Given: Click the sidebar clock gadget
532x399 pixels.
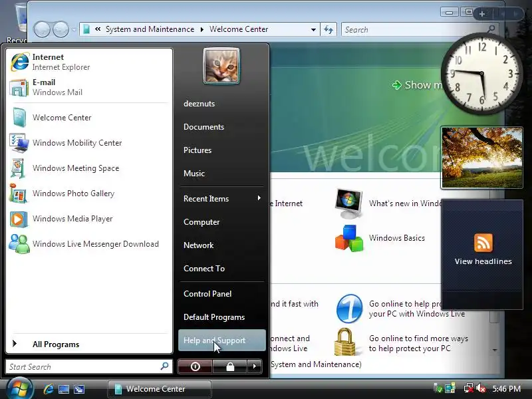Looking at the screenshot, I should click(481, 73).
